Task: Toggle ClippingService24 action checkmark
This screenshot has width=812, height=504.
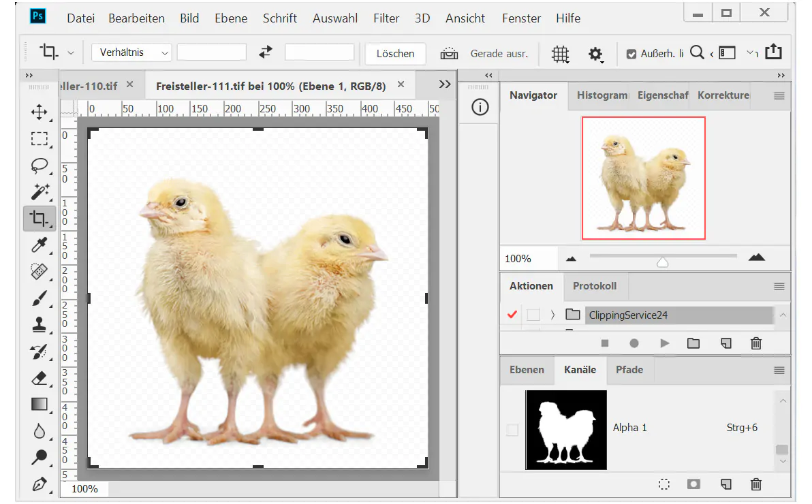Action: click(x=513, y=315)
